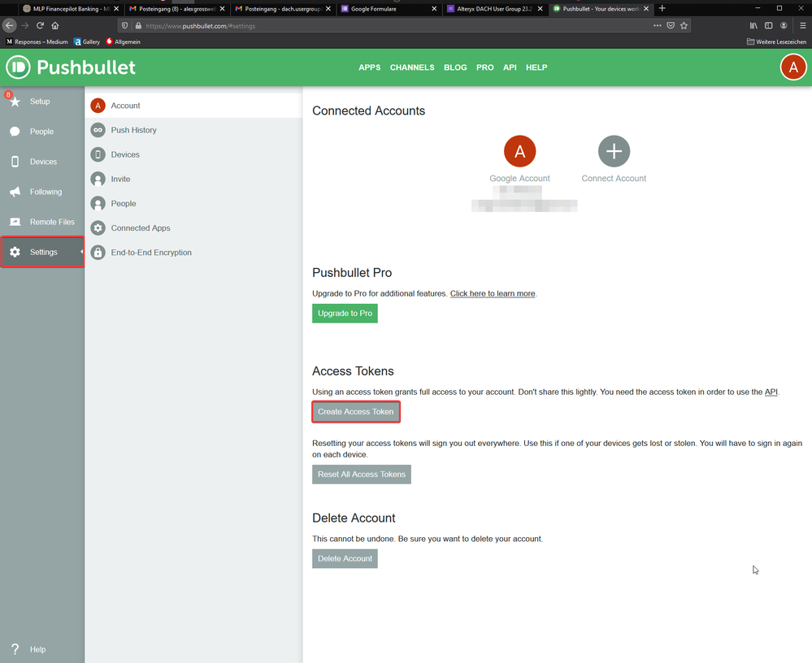The image size is (812, 663).
Task: Open Help at sidebar bottom
Action: point(29,649)
